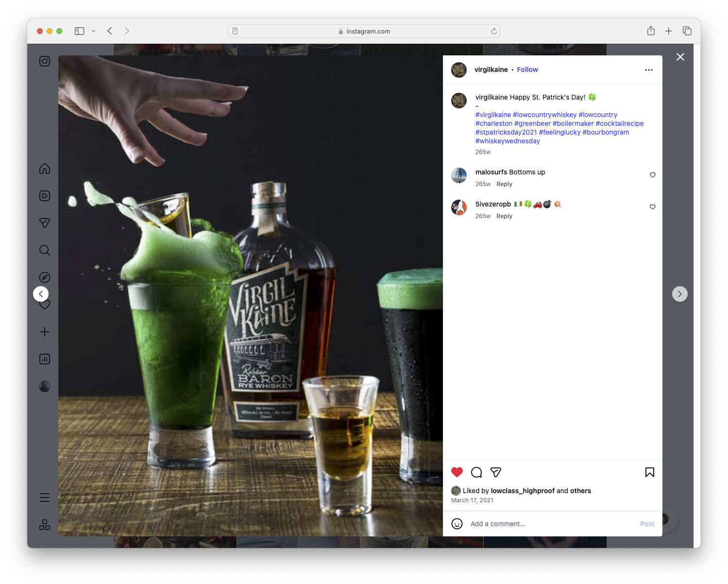Image resolution: width=728 pixels, height=584 pixels.
Task: Open March 17, 2021 post date
Action: 472,500
